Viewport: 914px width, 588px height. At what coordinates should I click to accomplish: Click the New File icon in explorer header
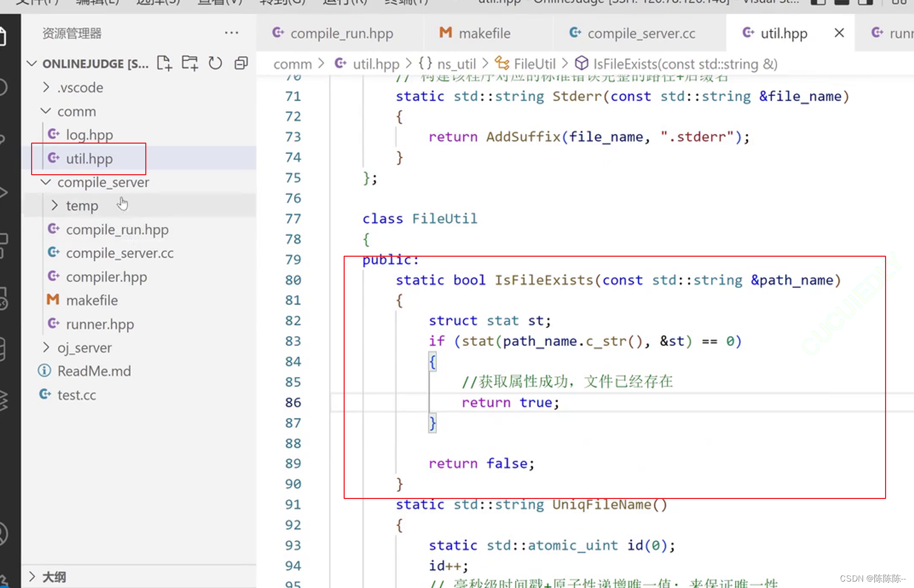tap(164, 63)
